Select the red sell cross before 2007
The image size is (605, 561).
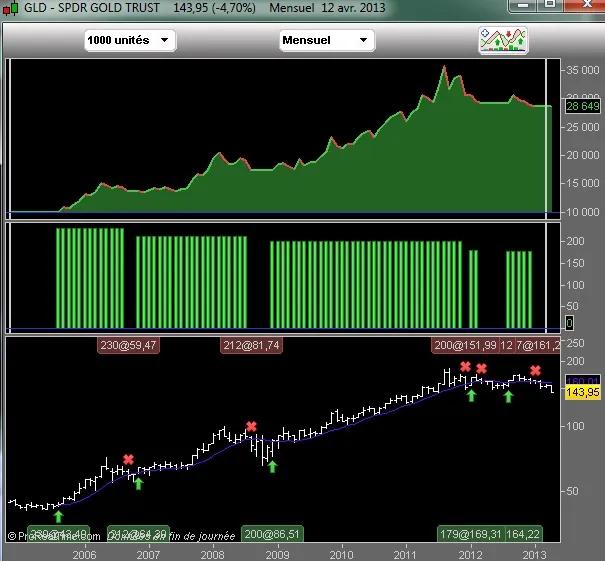[x=128, y=460]
